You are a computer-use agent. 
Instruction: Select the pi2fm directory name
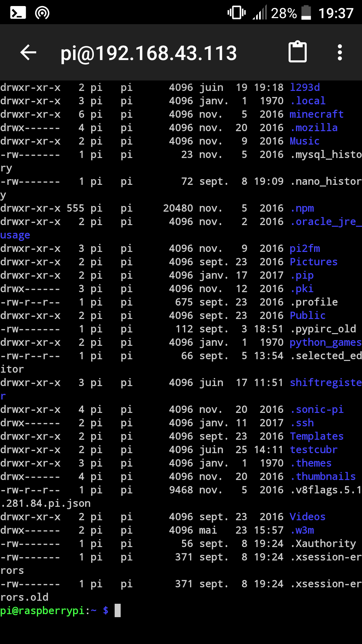(x=305, y=249)
